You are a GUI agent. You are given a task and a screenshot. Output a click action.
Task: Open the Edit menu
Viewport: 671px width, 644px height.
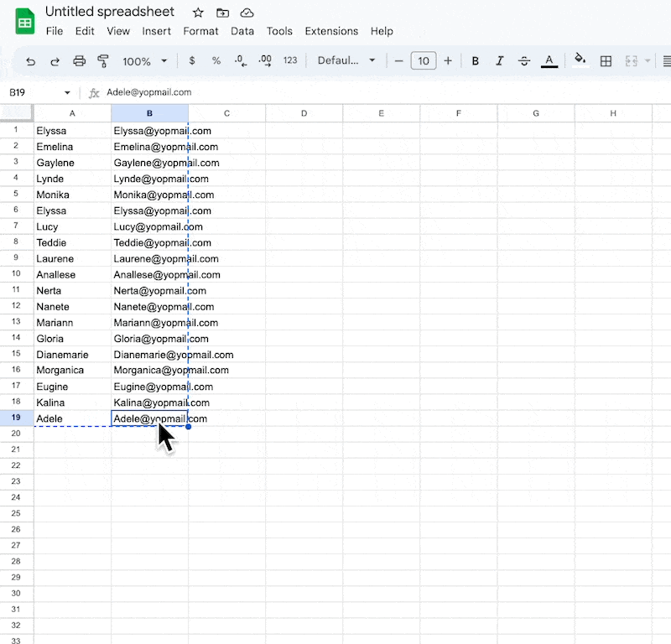pos(85,31)
